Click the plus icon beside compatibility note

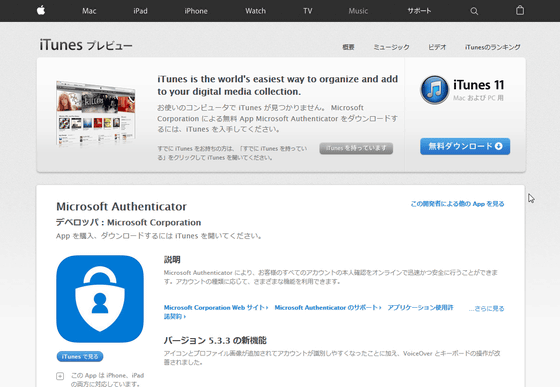[60, 376]
